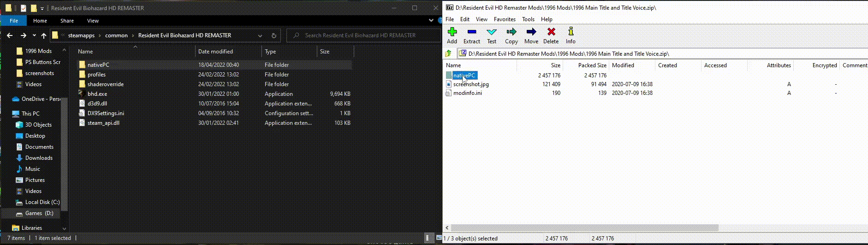Refresh the Explorer folder view

click(x=273, y=35)
